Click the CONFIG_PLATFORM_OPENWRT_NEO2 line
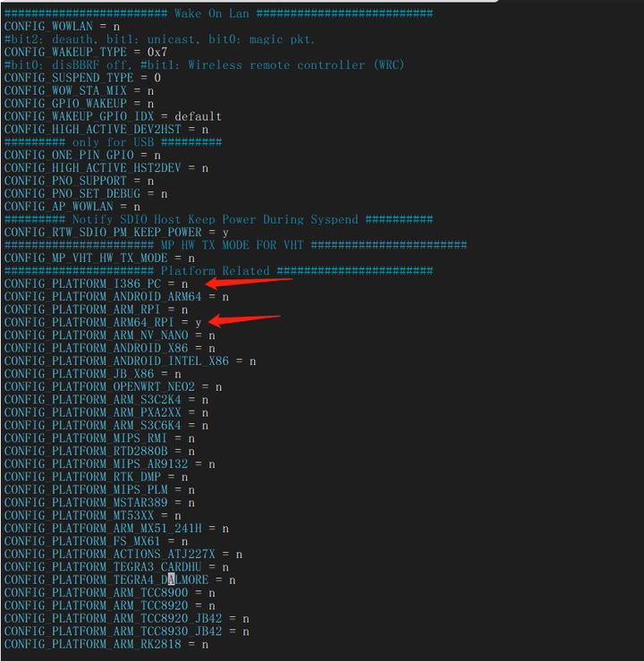Viewport: 644px width, 661px height. (114, 386)
